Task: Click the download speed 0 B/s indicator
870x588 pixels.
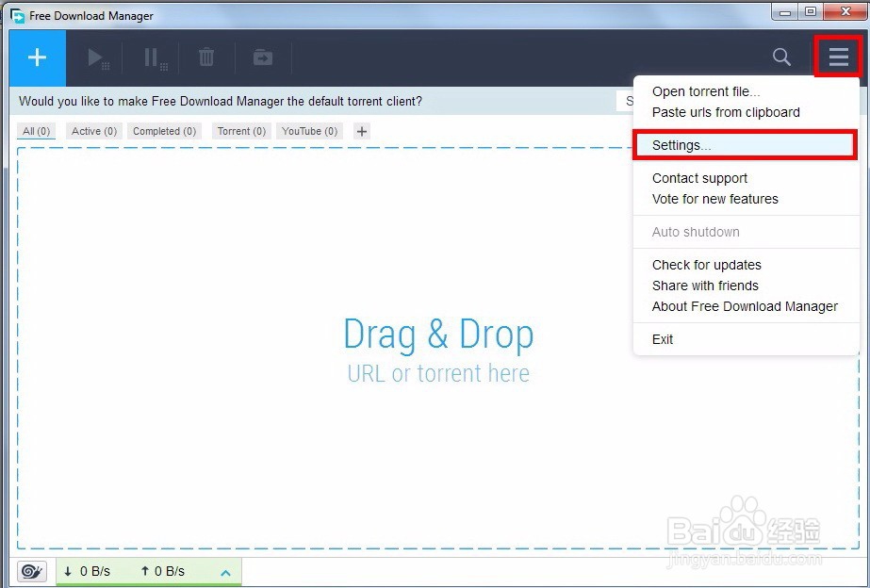Action: point(87,571)
